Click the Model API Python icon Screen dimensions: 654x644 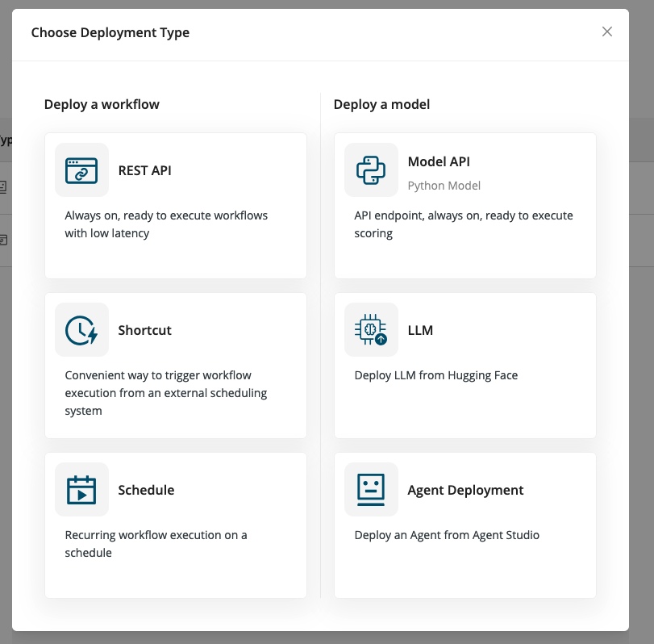tap(371, 170)
